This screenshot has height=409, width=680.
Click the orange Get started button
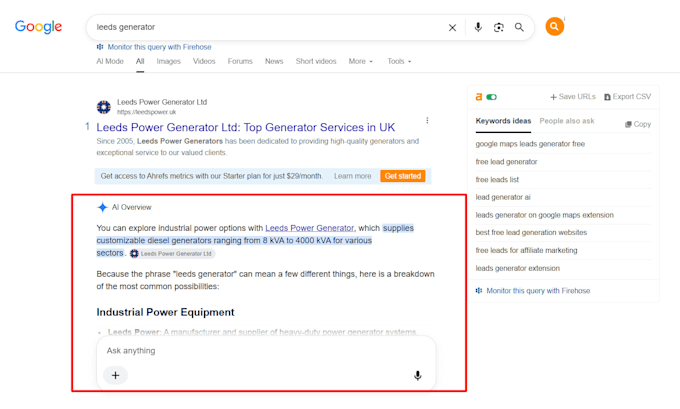coord(403,176)
